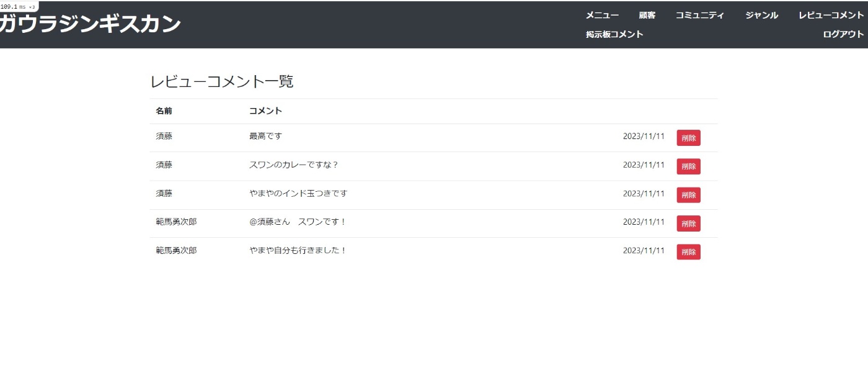Select name 須藤 in スワンのカレー row
Viewport: 868px width, 370px height.
click(x=164, y=165)
